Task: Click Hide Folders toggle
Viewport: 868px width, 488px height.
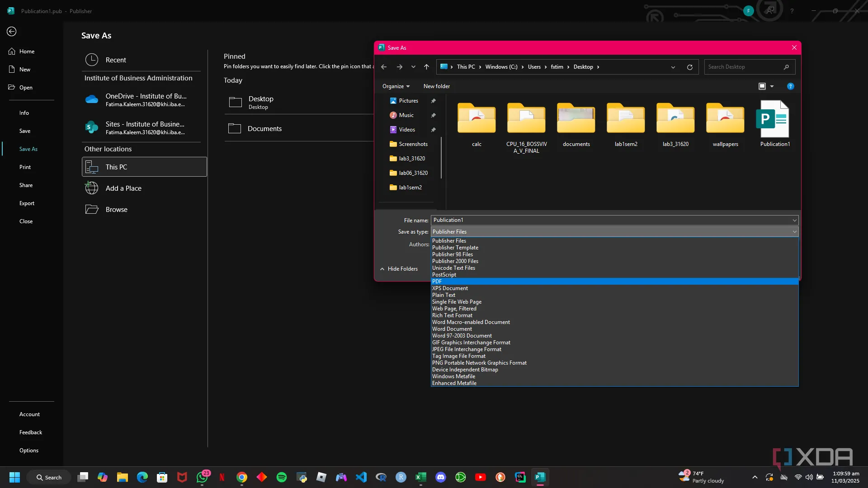Action: coord(399,268)
